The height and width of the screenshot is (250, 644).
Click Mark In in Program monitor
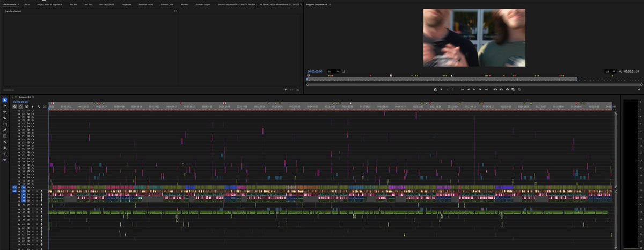tap(448, 89)
